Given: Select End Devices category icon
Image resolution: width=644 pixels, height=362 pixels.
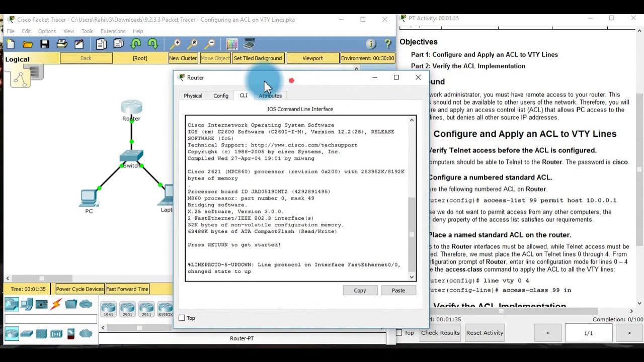Looking at the screenshot, I should [x=27, y=304].
